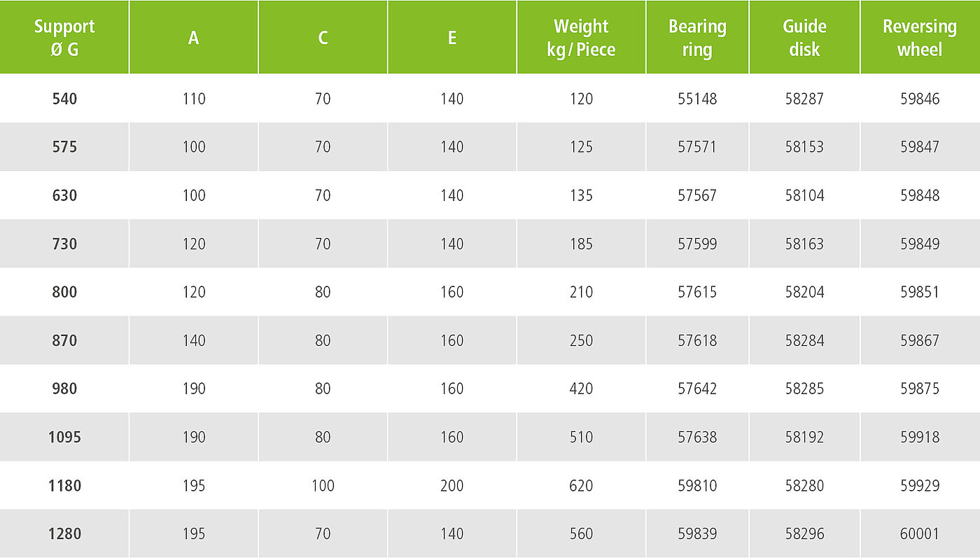Click guide disk number 58296
The image size is (980, 558).
(804, 533)
